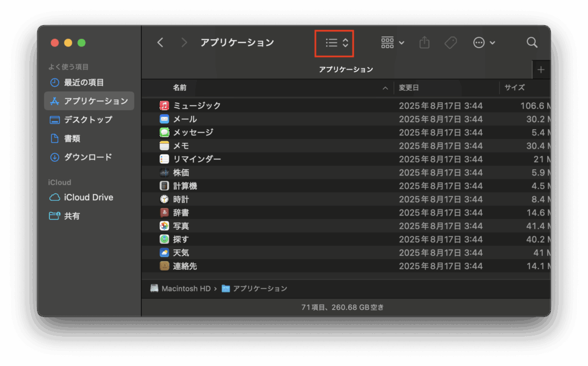Screen dimensions: 588x366
Task: Click the forward navigation arrow
Action: [x=184, y=42]
